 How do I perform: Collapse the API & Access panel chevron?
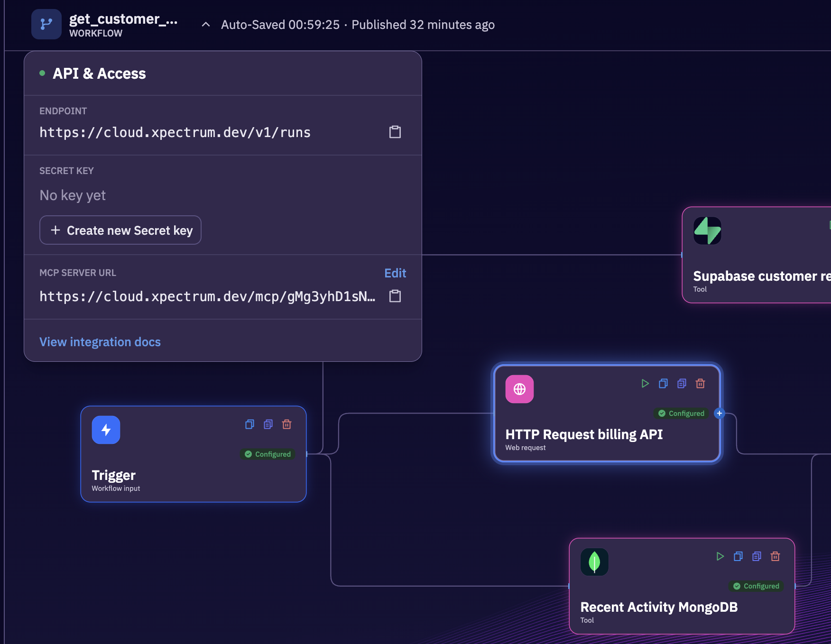(206, 24)
